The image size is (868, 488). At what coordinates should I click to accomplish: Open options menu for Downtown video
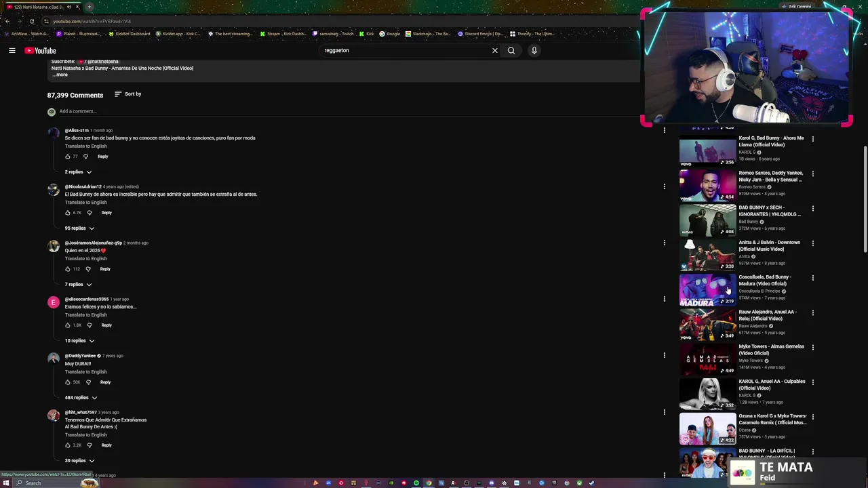coord(813,243)
